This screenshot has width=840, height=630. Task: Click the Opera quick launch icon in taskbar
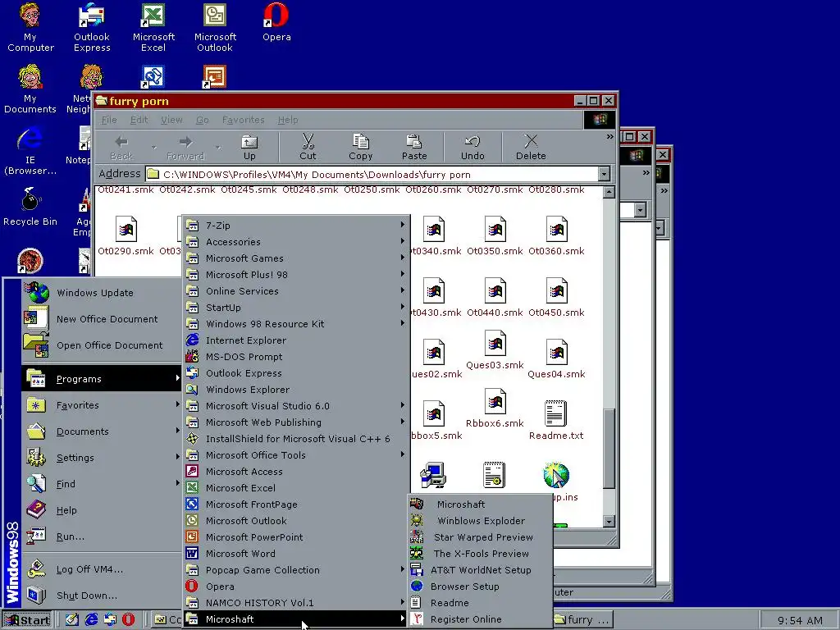tap(129, 620)
